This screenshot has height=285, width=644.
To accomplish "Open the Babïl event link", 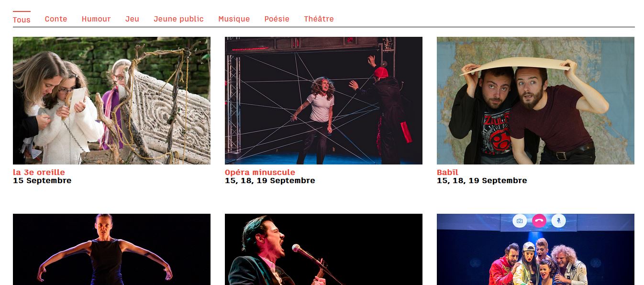I will click(447, 172).
